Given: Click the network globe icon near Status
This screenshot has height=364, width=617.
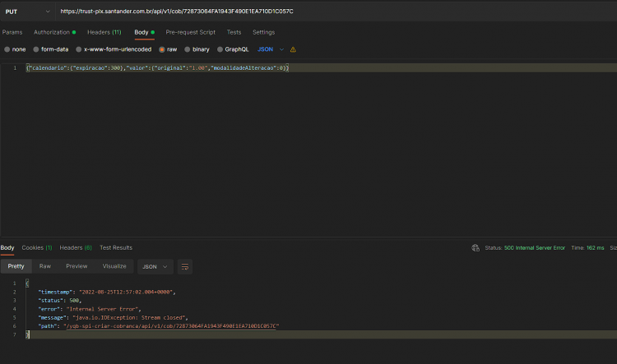Looking at the screenshot, I should coord(476,247).
